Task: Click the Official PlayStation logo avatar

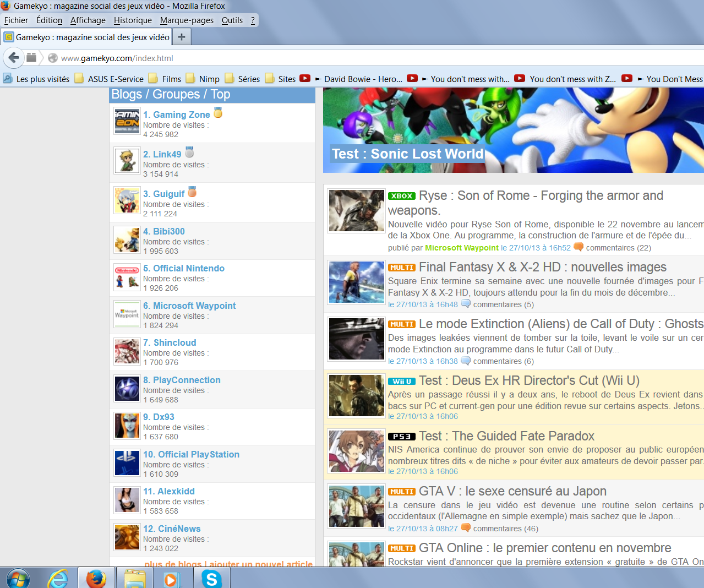Action: (127, 463)
